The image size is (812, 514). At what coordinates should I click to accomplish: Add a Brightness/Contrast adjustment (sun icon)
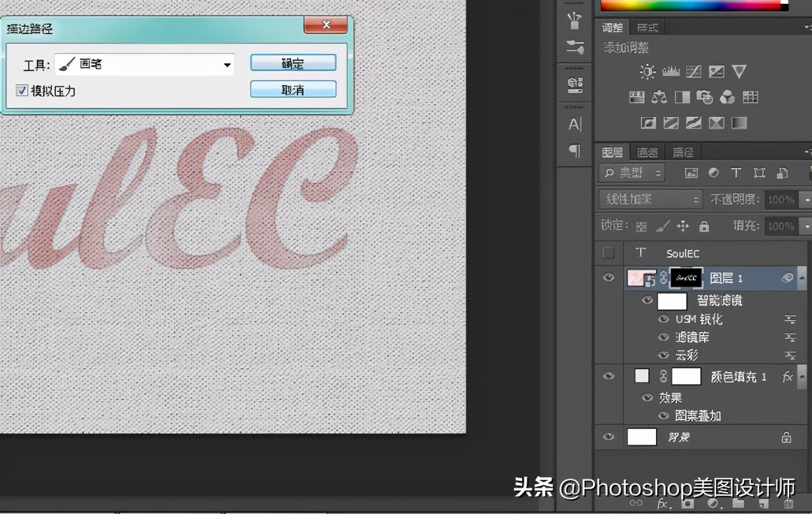click(647, 72)
